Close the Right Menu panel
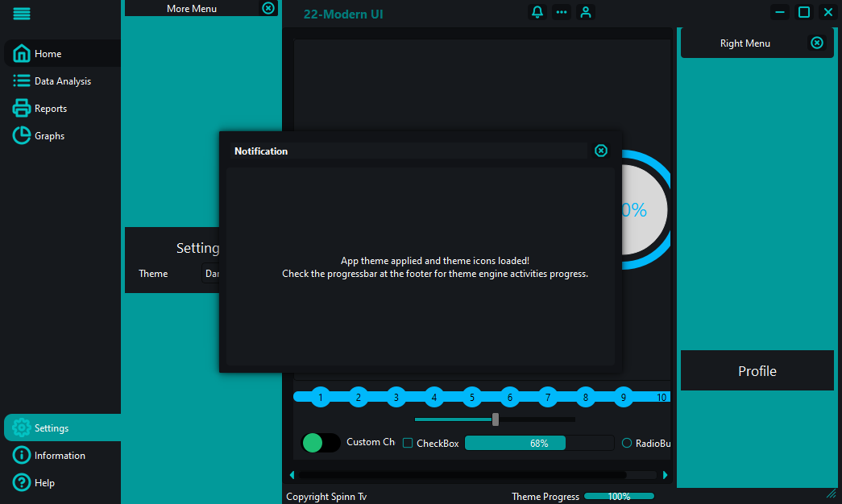Image resolution: width=842 pixels, height=504 pixels. pos(817,43)
